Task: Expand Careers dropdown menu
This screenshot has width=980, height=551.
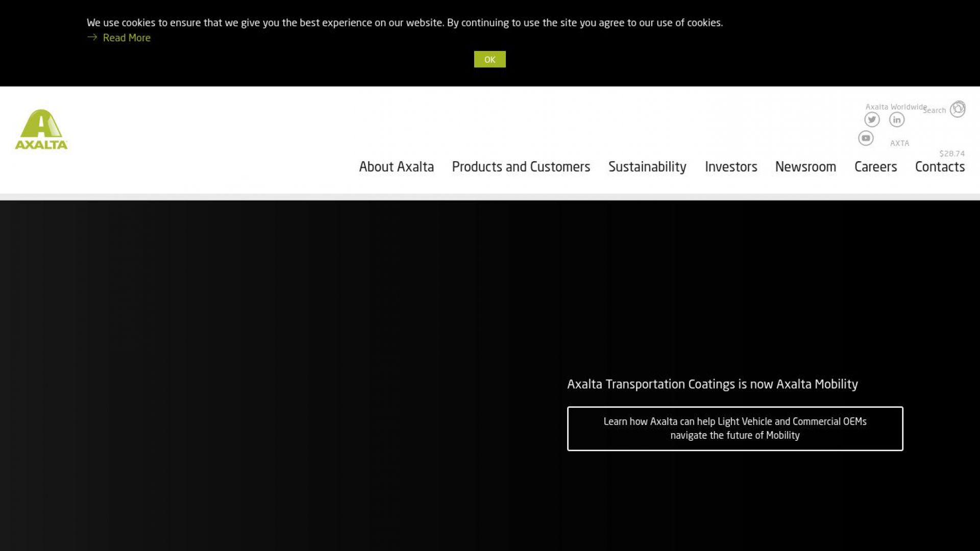Action: [876, 166]
